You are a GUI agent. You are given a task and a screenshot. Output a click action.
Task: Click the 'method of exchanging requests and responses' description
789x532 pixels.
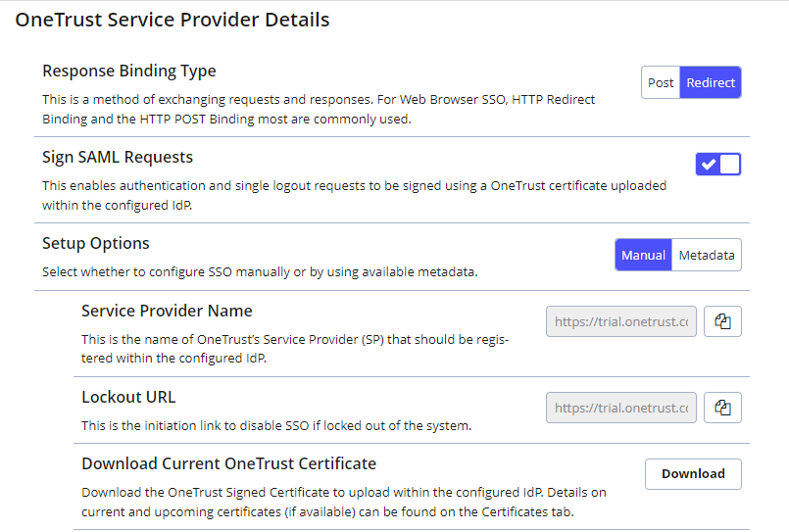pyautogui.click(x=319, y=109)
